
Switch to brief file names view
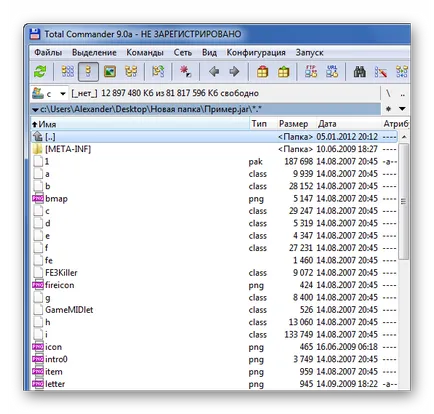click(x=68, y=72)
